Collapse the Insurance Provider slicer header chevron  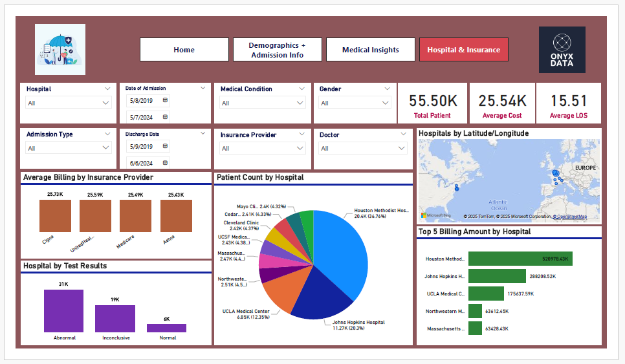tap(302, 134)
